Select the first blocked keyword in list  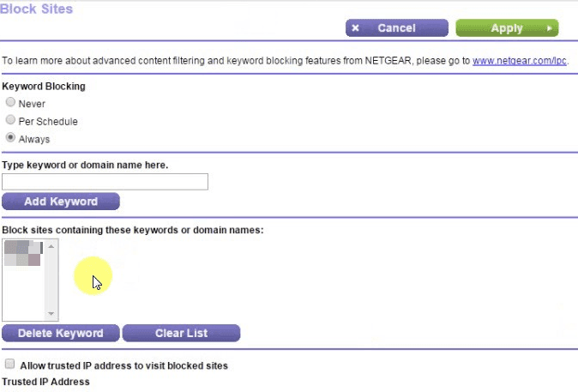pyautogui.click(x=22, y=248)
